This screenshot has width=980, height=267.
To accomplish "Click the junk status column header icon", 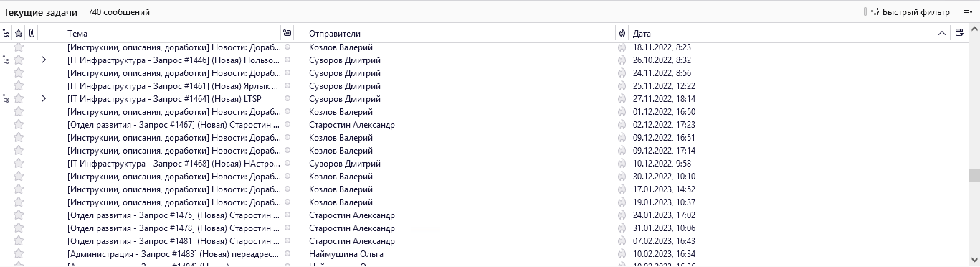I will coord(622,33).
